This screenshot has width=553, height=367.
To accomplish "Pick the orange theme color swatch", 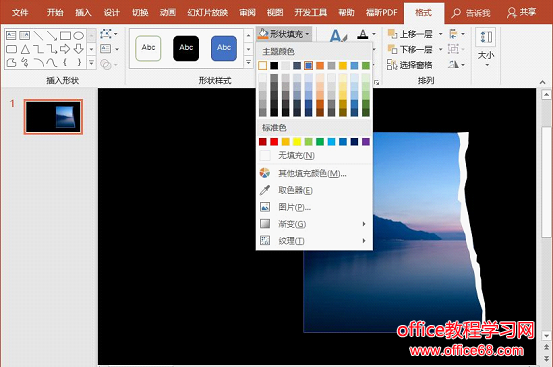I will [x=320, y=66].
